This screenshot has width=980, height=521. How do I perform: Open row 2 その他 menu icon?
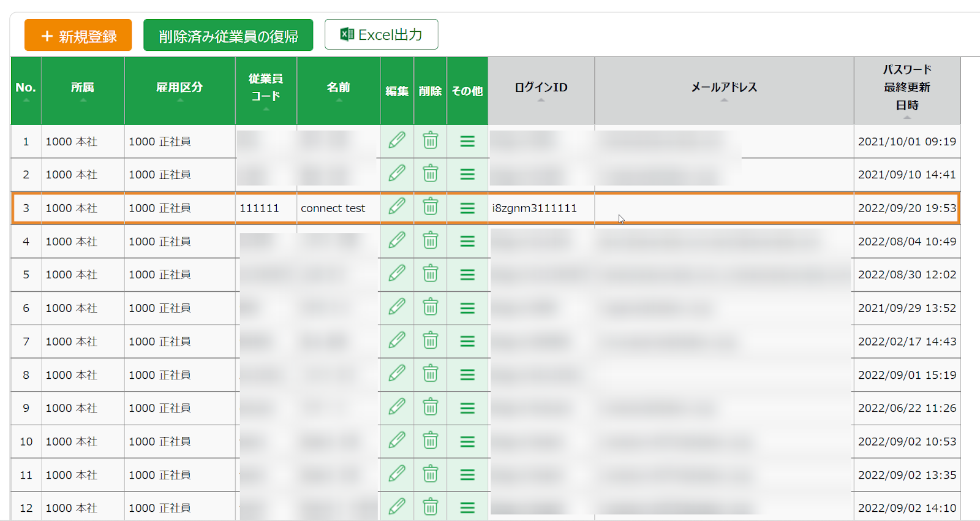tap(467, 175)
